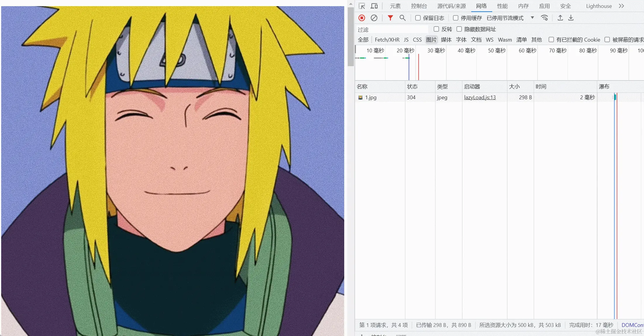Toggle the red filter funnel icon
The height and width of the screenshot is (336, 644).
390,18
